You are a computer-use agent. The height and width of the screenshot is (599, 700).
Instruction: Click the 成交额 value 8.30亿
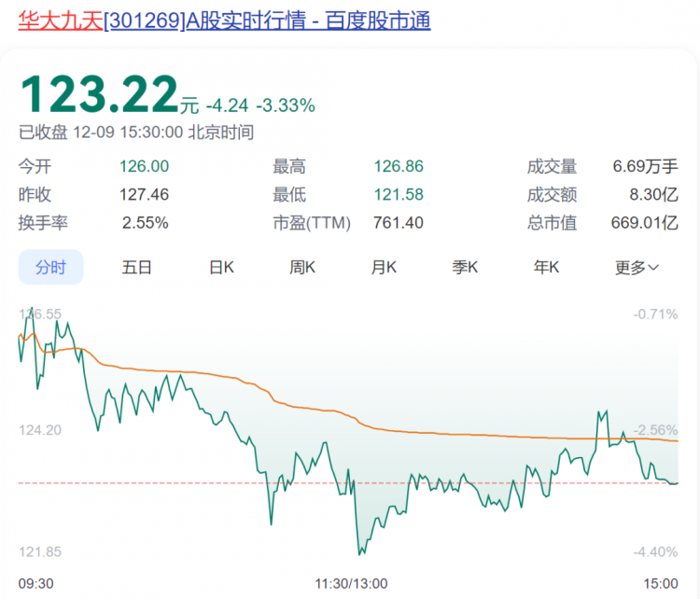(653, 195)
